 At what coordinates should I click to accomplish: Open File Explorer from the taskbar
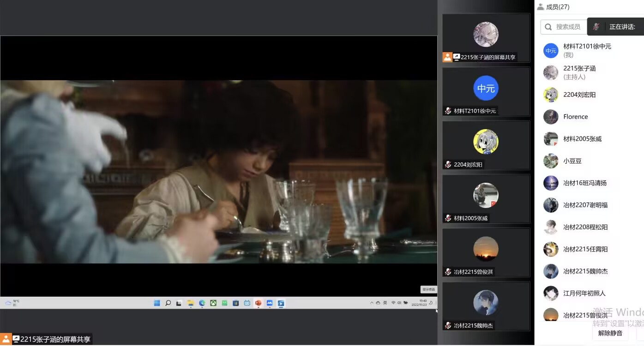(190, 303)
